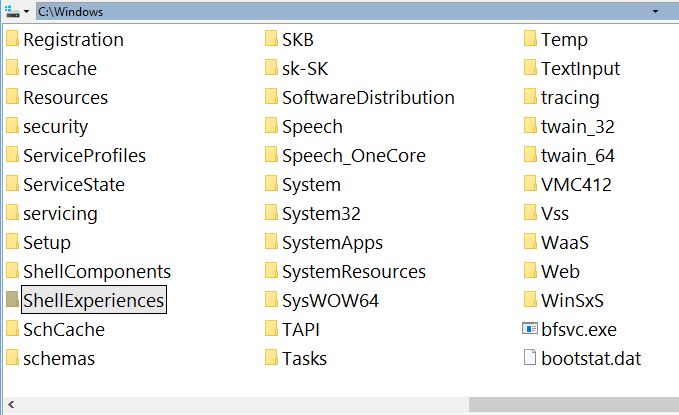Select the ServiceState folder icon

point(12,184)
